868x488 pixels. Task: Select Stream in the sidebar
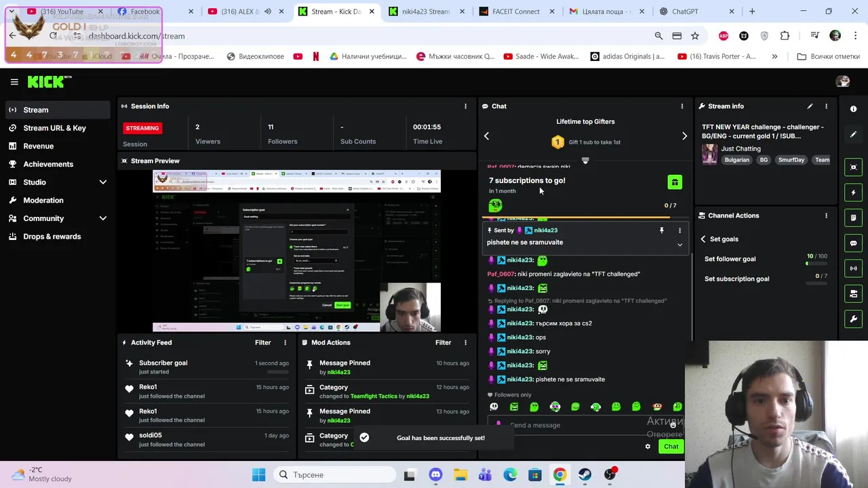58,110
